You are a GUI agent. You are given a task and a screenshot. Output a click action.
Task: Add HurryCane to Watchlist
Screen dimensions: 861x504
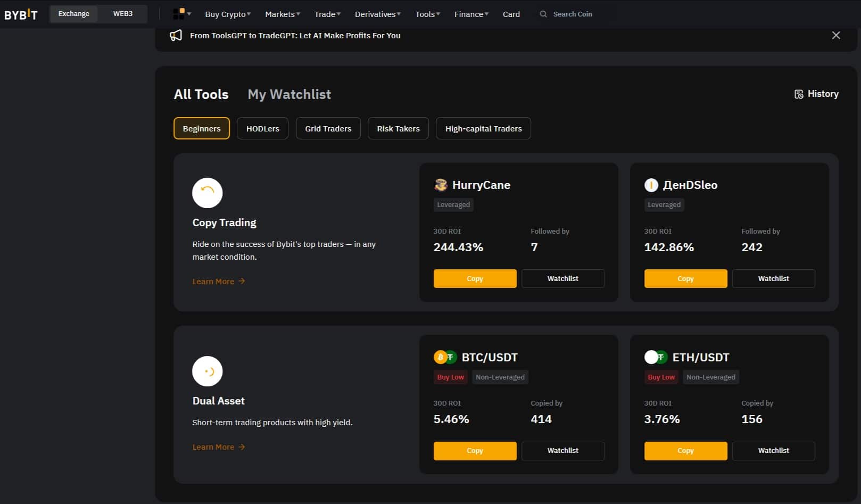pyautogui.click(x=563, y=278)
